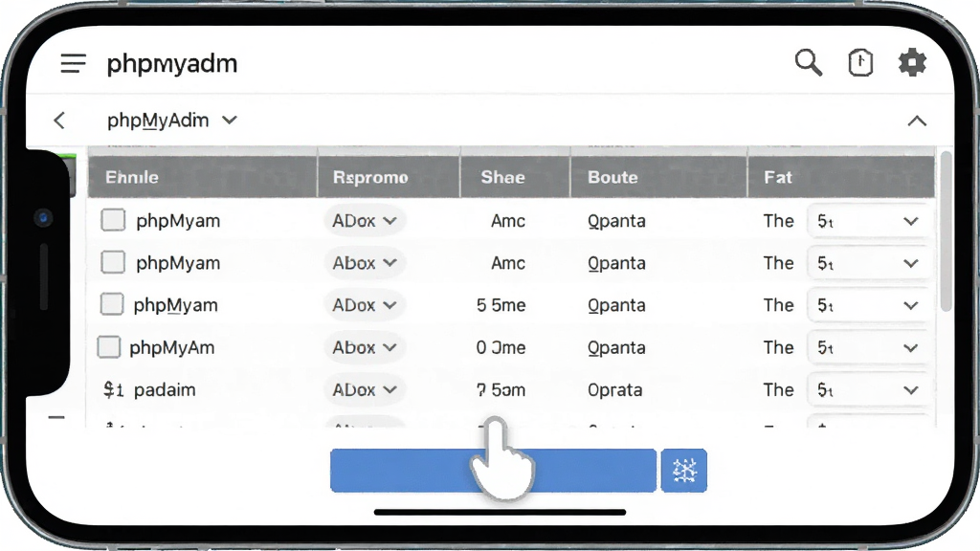The image size is (980, 551).
Task: Select the Qpanta cell in the 5 5me row
Action: click(616, 305)
